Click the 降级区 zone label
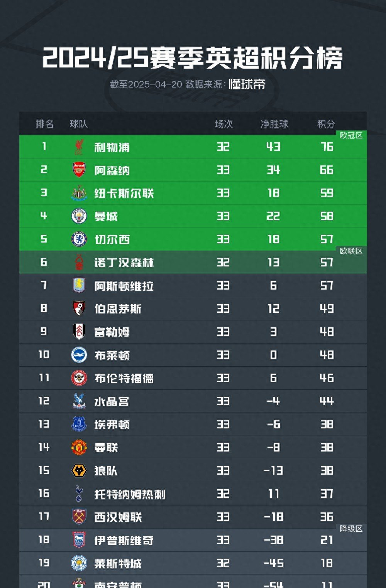The height and width of the screenshot is (588, 386). coord(351,529)
